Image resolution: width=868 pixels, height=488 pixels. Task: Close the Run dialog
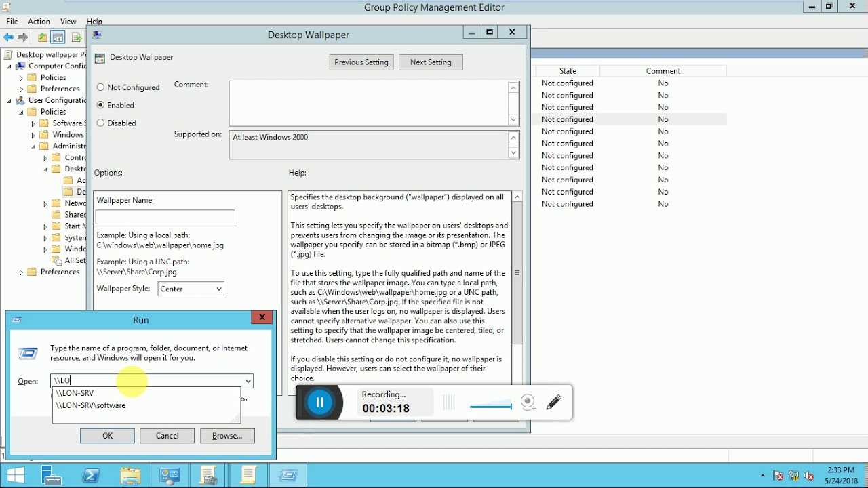tap(262, 318)
